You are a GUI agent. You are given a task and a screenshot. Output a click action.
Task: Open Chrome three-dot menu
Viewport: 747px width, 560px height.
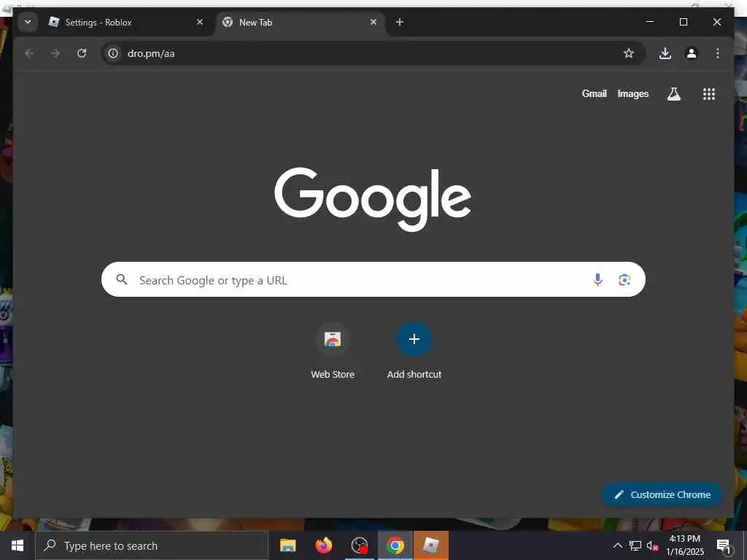718,53
